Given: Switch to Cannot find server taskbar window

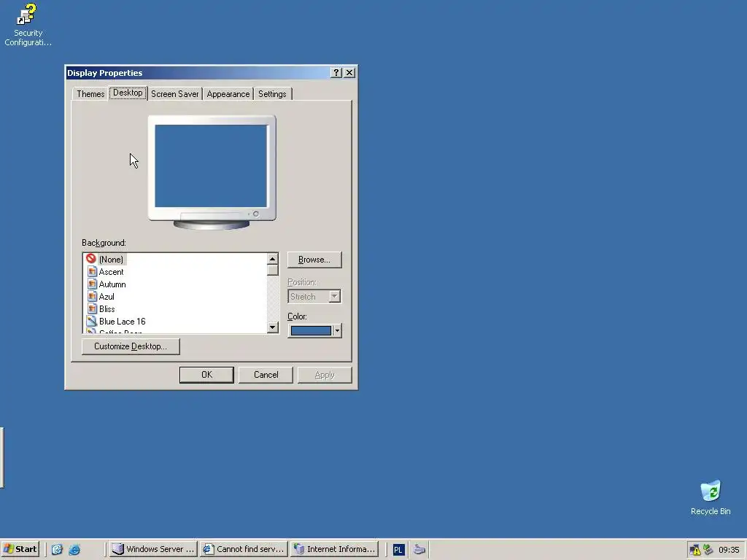Looking at the screenshot, I should point(244,549).
